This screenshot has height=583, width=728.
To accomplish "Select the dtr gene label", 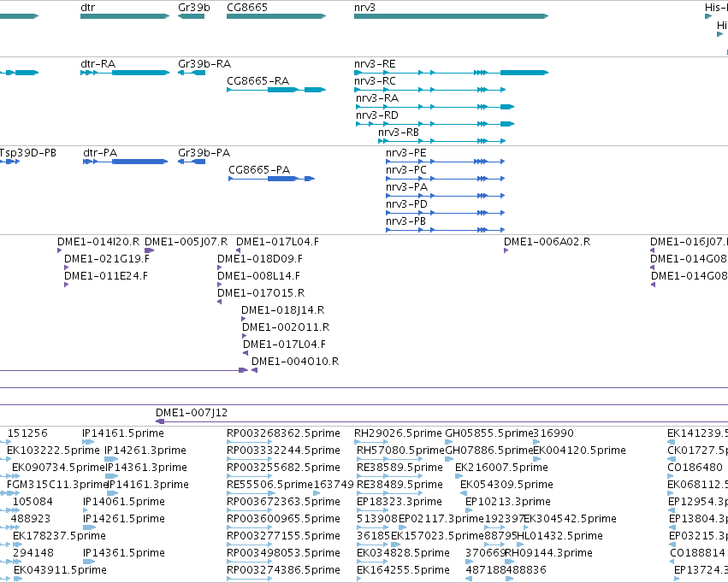I will [x=88, y=8].
